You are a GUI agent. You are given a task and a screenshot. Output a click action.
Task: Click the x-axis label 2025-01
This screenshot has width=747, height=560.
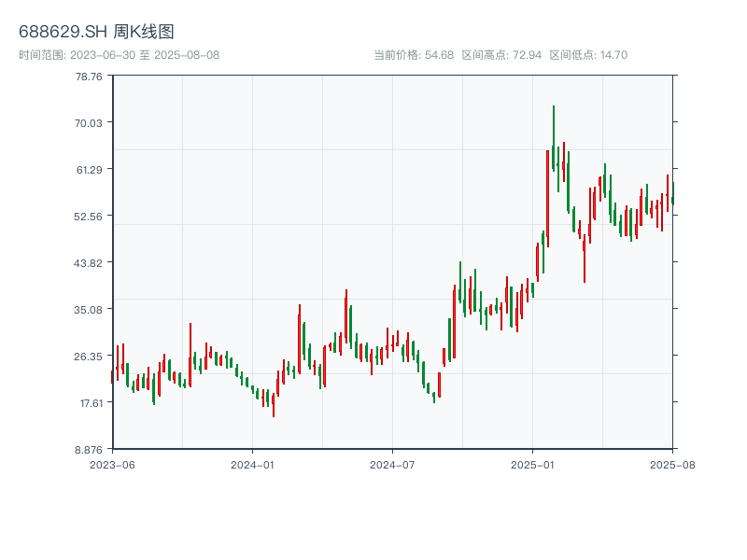[x=532, y=465]
